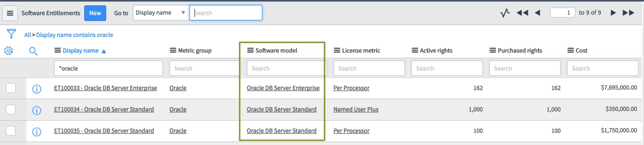
Task: Click Software model column search field
Action: point(286,68)
